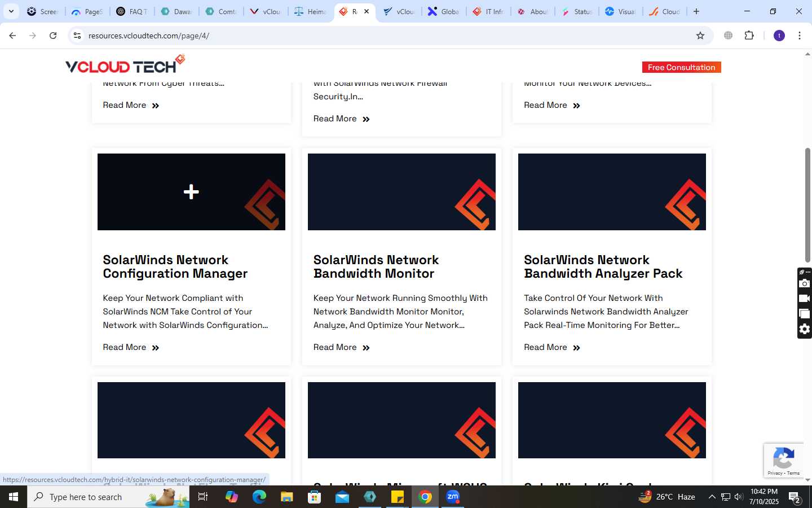The height and width of the screenshot is (508, 812).
Task: Open Microsoft Store from taskbar
Action: [x=315, y=497]
